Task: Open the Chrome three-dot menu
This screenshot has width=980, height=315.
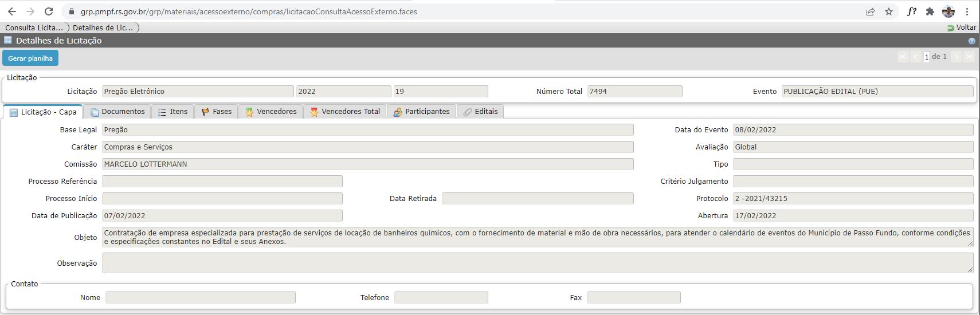Action: coord(967,11)
